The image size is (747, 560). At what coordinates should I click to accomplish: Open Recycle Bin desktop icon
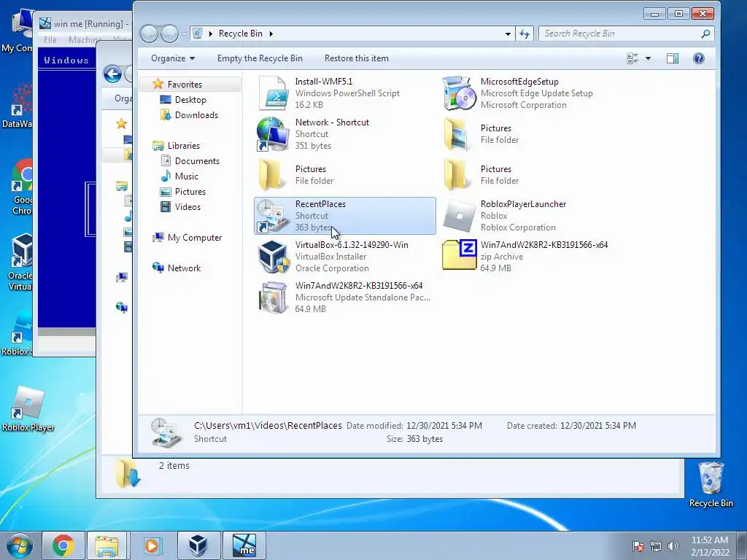711,484
